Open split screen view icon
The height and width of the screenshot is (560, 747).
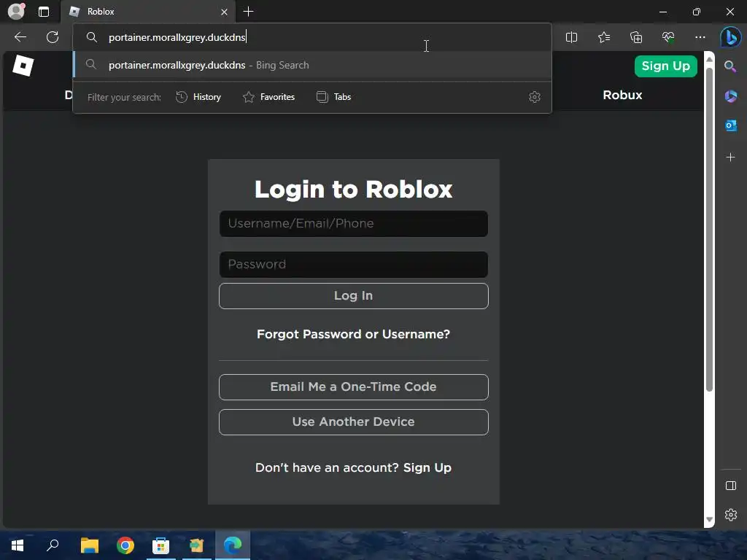(x=571, y=37)
